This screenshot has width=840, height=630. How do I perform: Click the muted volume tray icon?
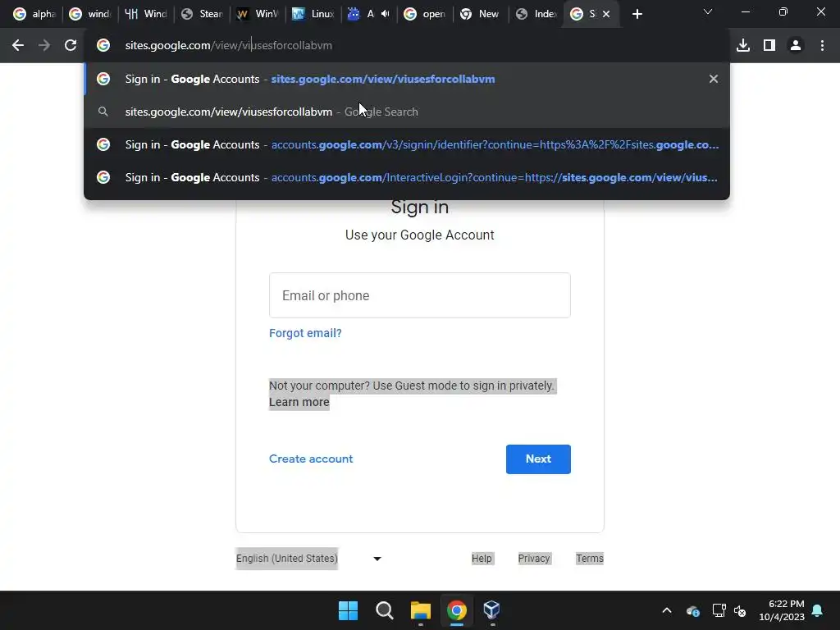pos(740,610)
